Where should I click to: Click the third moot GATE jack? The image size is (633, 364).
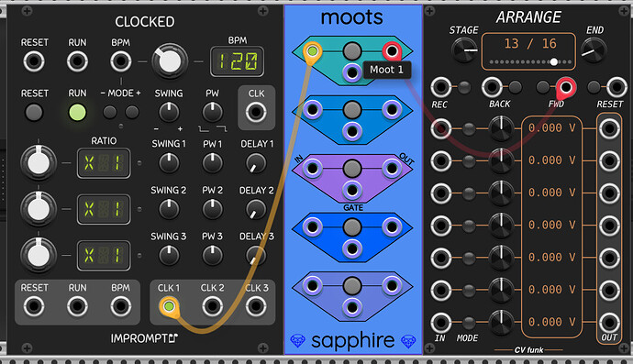pyautogui.click(x=352, y=190)
